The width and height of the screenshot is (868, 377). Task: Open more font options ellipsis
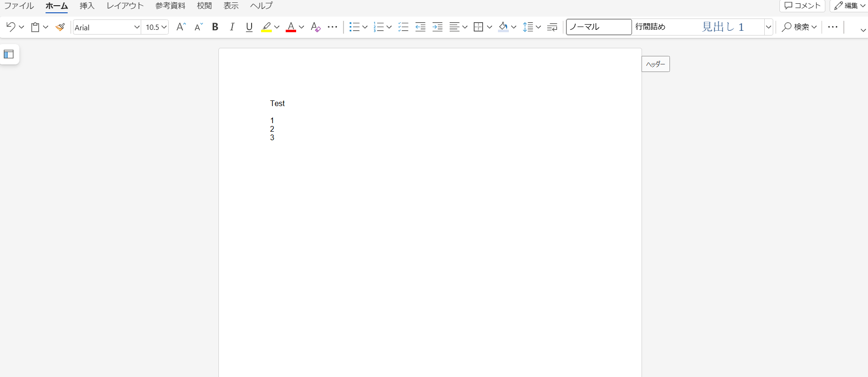pos(333,27)
